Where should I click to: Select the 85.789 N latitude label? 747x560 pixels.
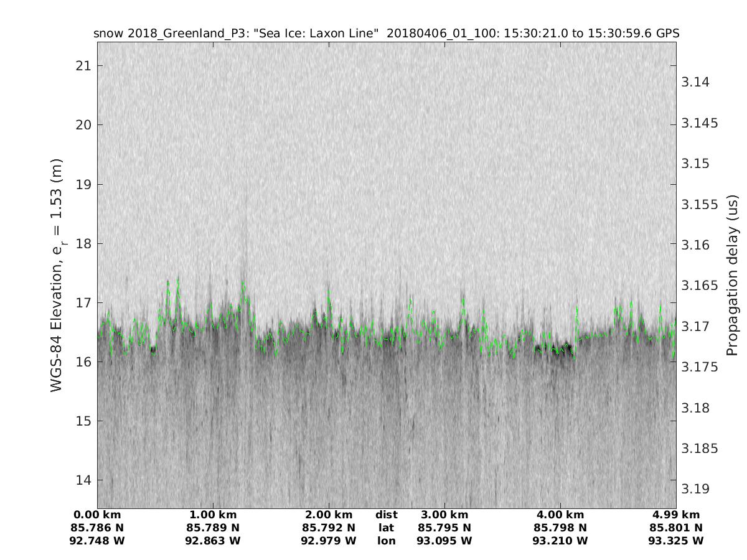click(213, 528)
